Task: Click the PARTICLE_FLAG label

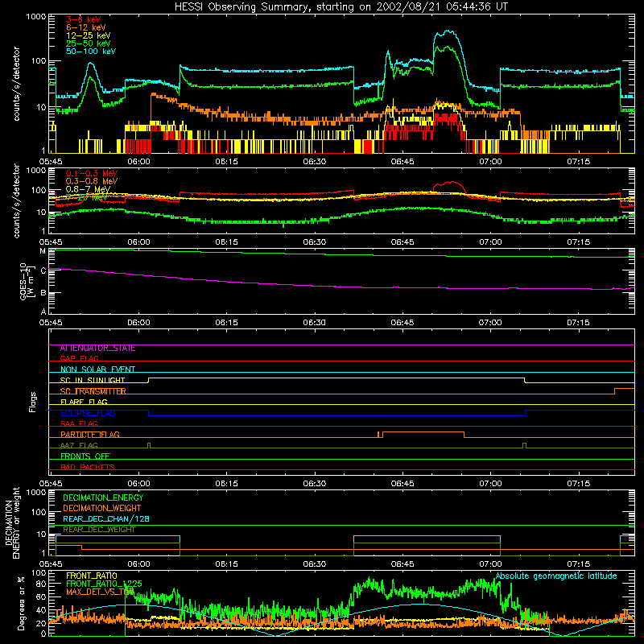Action: click(90, 435)
